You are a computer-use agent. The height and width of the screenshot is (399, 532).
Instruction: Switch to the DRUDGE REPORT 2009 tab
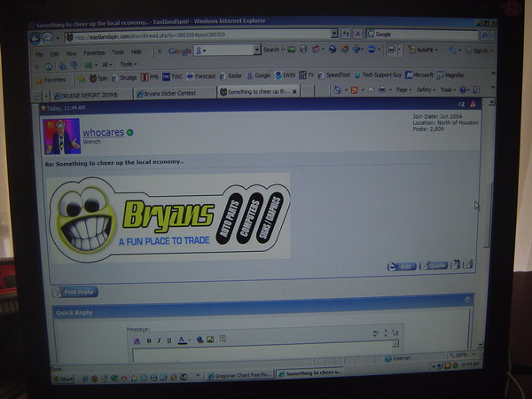pyautogui.click(x=91, y=96)
